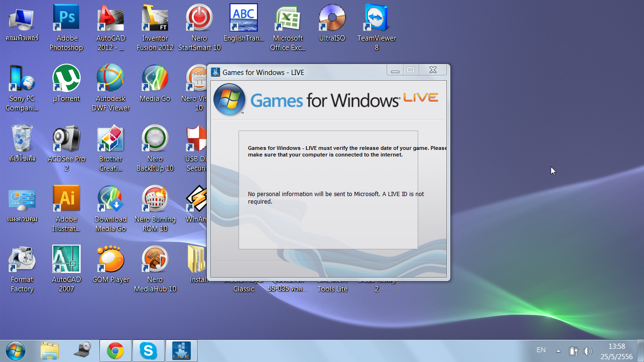Select the Brother Creati... desktop icon

point(111,149)
